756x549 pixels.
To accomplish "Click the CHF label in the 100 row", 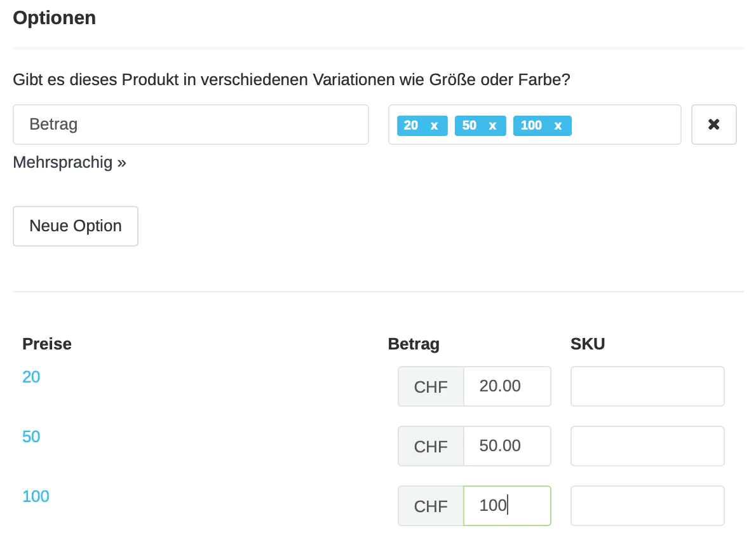I will (x=431, y=506).
